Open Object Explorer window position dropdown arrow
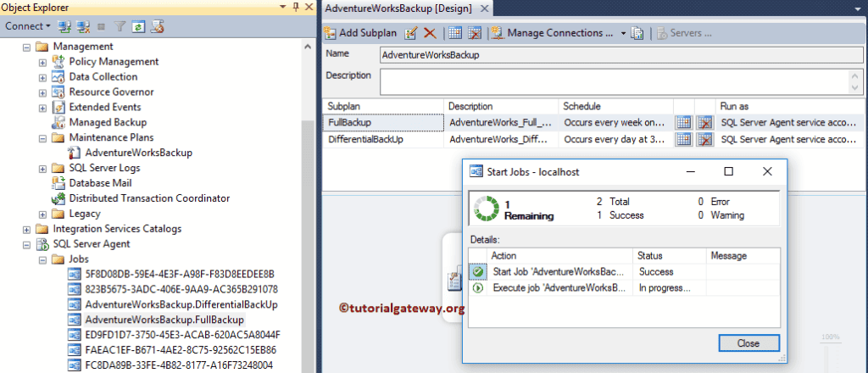868x373 pixels. coord(283,7)
